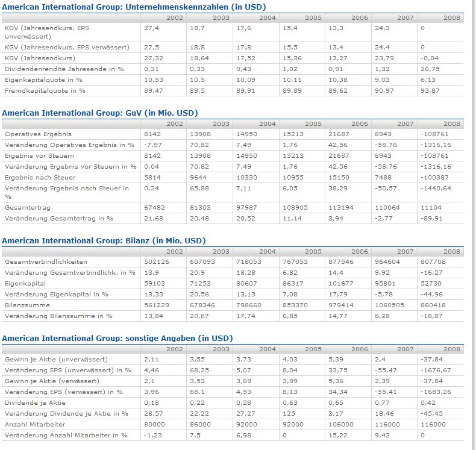The image size is (476, 450).
Task: Select row label 'Fremdkapitalquote in %'
Action: pos(45,91)
